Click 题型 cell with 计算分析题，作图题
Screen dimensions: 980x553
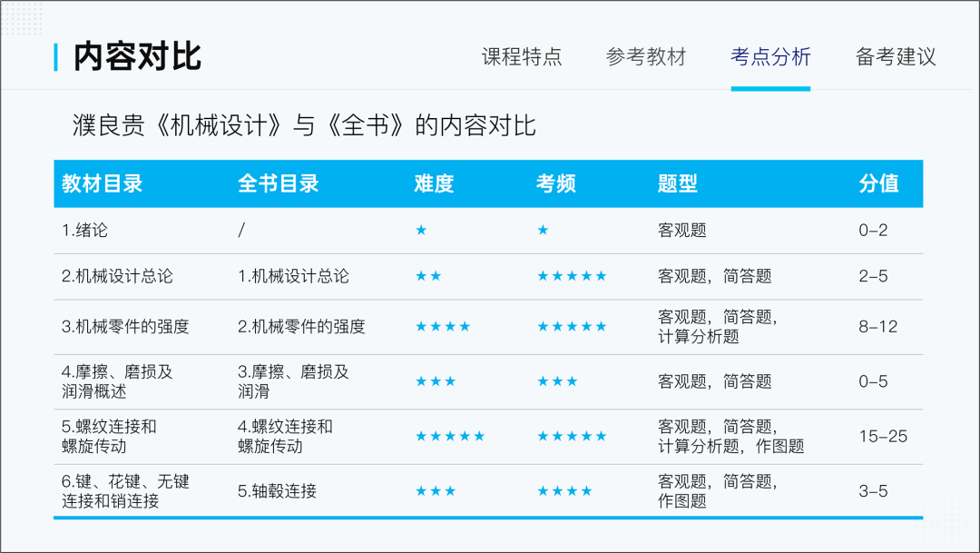coord(730,436)
